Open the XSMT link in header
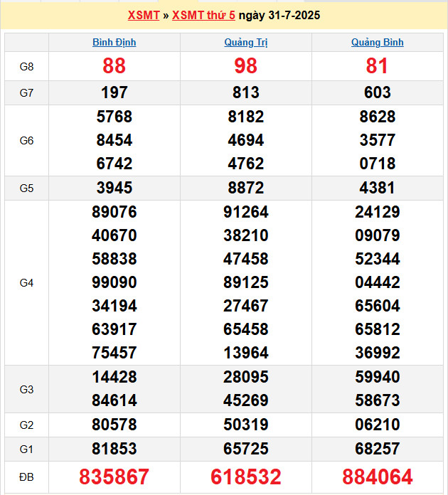Image resolution: width=448 pixels, height=495 pixels. 144,15
